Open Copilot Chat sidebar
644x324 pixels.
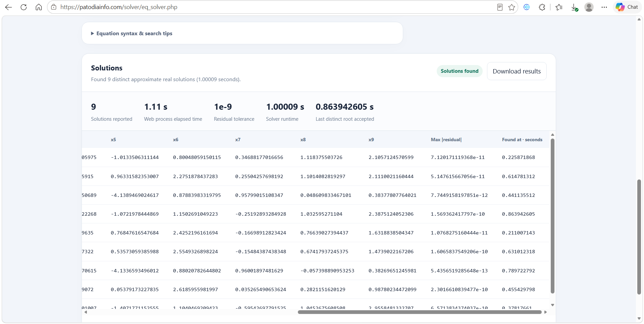tap(627, 7)
